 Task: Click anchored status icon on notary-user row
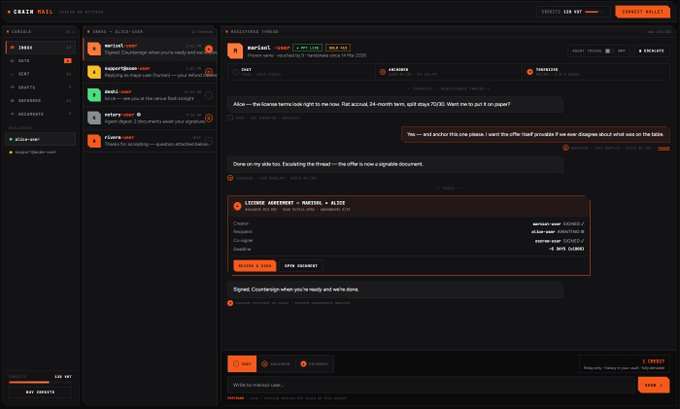click(209, 118)
